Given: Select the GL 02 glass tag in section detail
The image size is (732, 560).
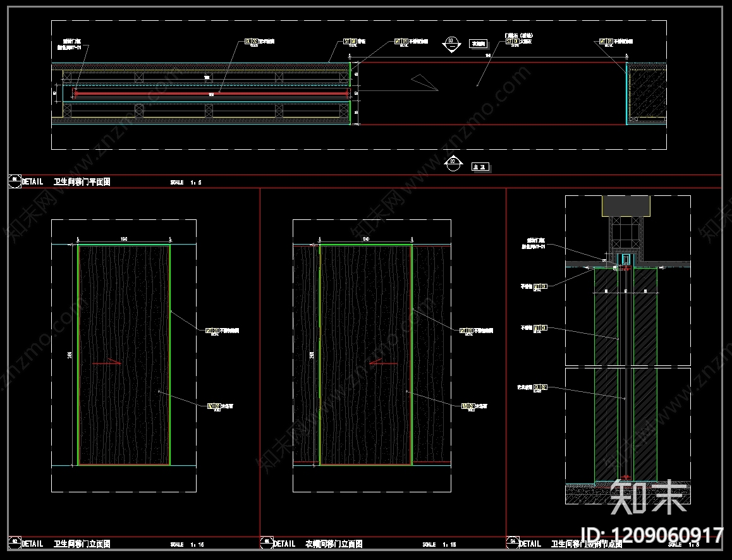Looking at the screenshot, I should [x=540, y=387].
